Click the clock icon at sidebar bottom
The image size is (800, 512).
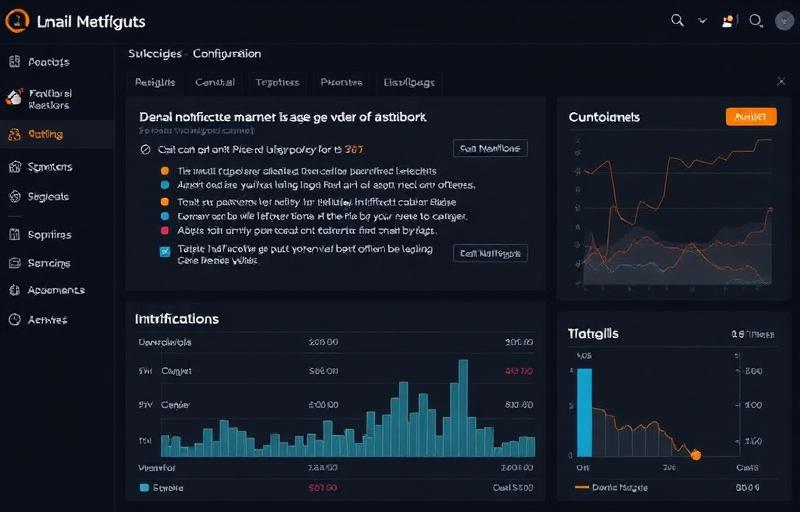14,320
